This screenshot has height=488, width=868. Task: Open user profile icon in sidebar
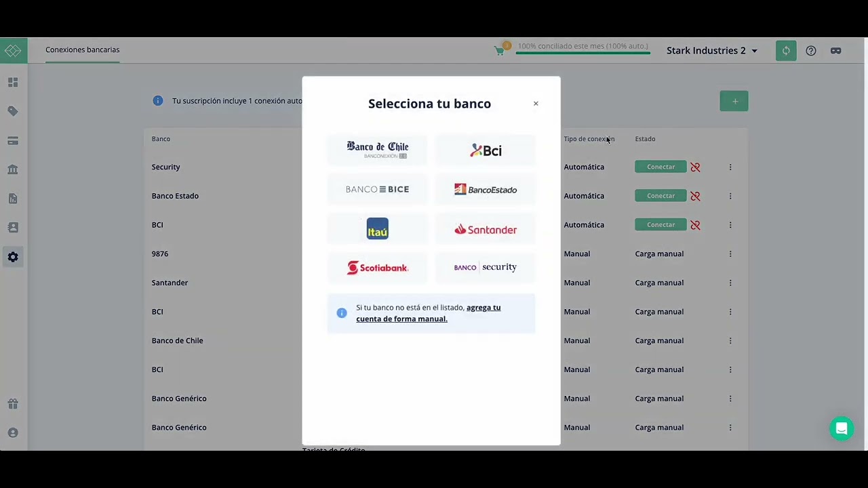point(13,432)
